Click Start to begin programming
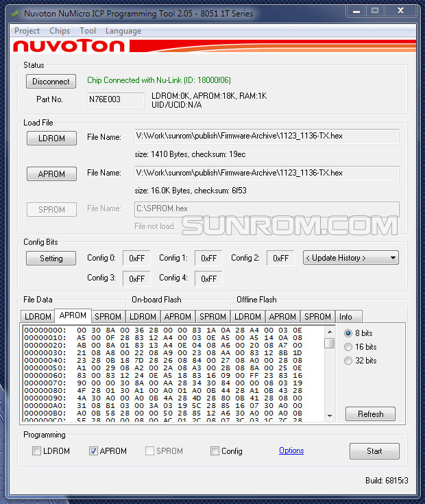 (374, 451)
